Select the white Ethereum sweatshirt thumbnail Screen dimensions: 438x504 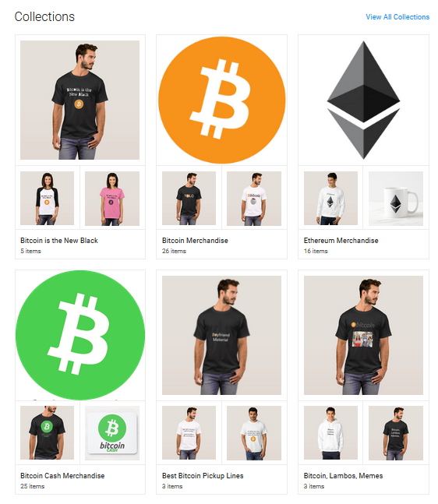point(330,199)
